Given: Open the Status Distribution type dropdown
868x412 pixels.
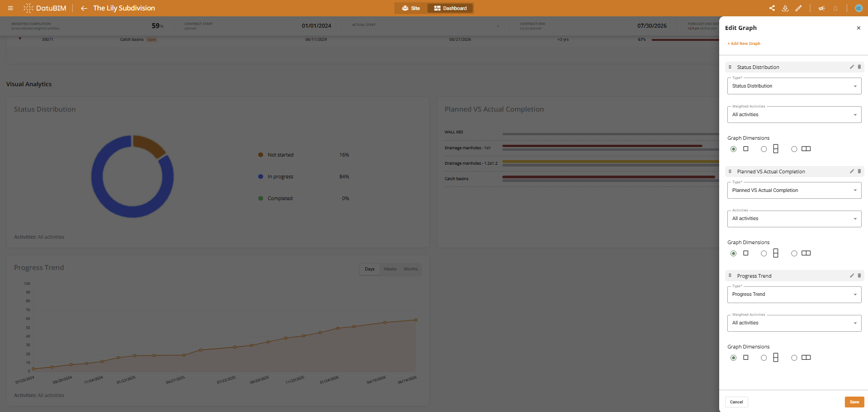Looking at the screenshot, I should pos(794,86).
